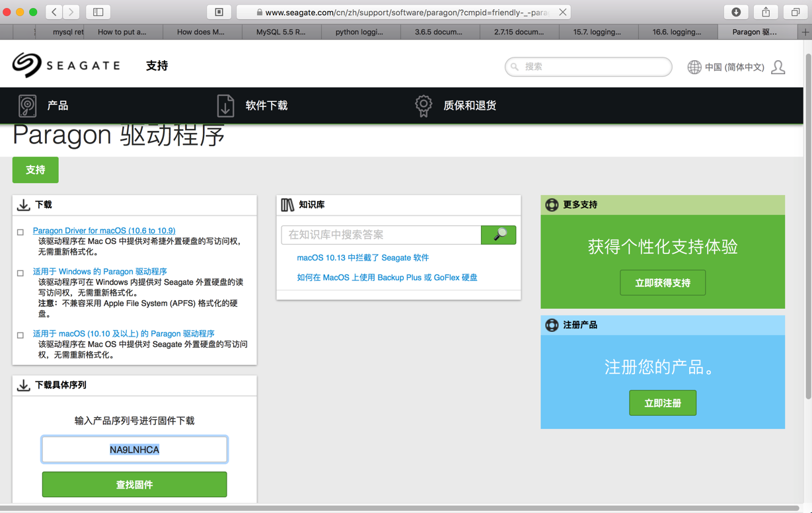Open Paragon Driver for macOS (10.6 to 10.9) link
This screenshot has width=812, height=513.
(x=104, y=231)
